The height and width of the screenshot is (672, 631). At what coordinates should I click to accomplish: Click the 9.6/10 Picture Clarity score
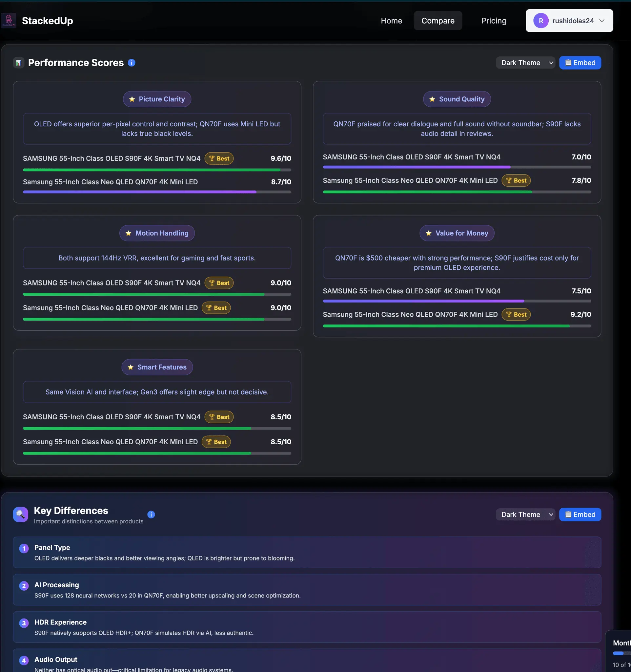[x=281, y=158]
